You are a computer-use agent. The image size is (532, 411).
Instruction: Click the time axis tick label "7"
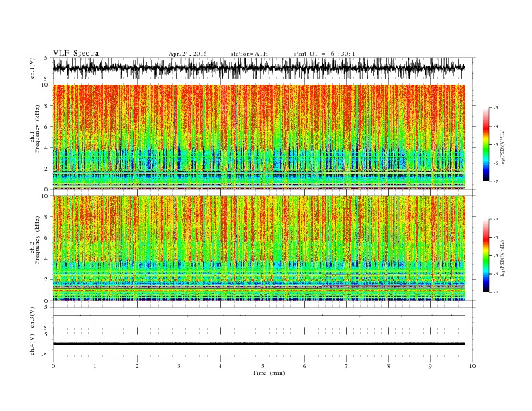coord(347,366)
